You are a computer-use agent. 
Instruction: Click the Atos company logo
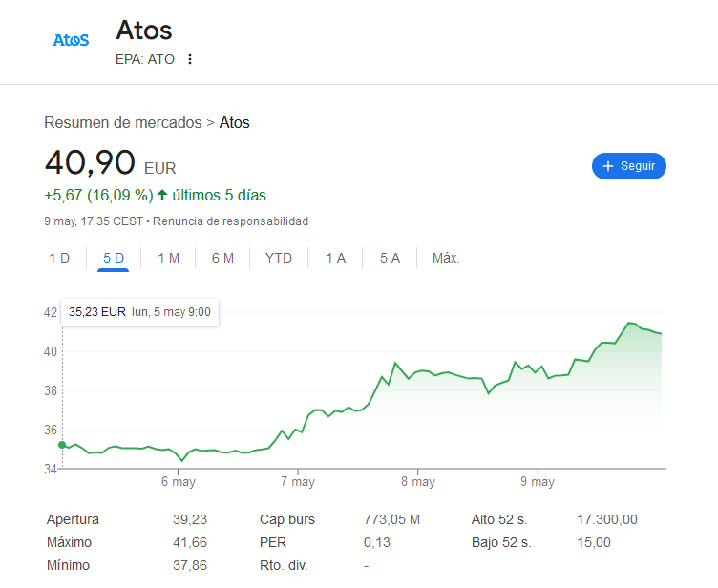click(x=71, y=40)
